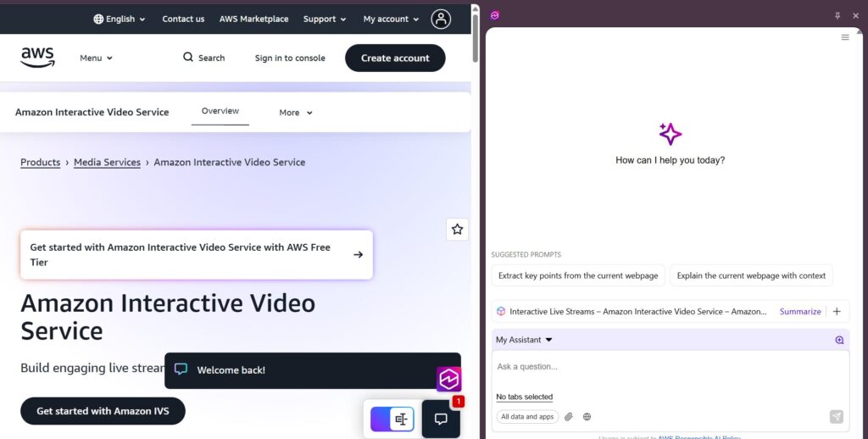Click the Create account button
This screenshot has width=868, height=439.
tap(395, 58)
